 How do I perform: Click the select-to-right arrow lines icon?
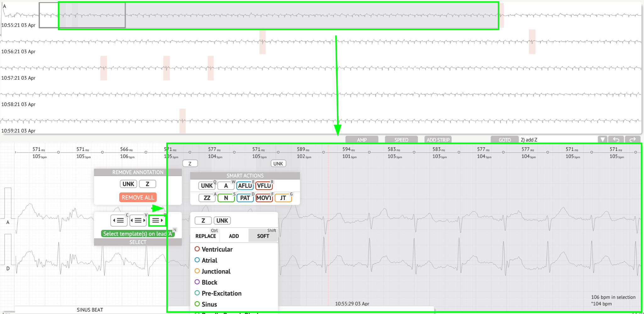pos(157,220)
